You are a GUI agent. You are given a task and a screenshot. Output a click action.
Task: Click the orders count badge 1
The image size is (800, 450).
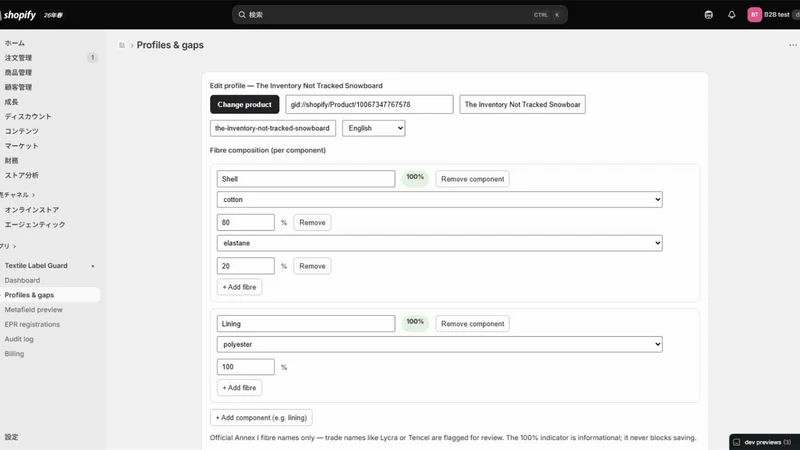click(x=92, y=58)
